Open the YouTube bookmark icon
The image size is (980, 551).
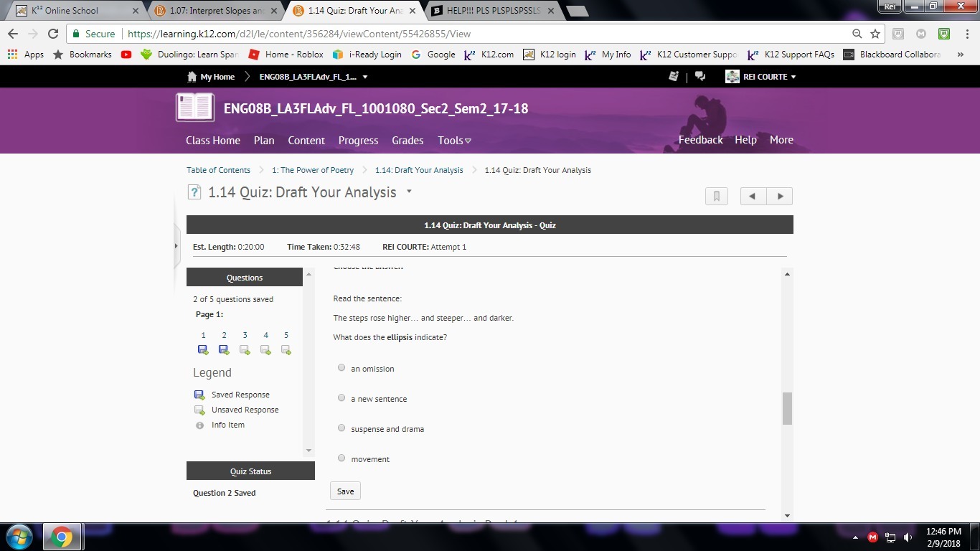point(126,55)
